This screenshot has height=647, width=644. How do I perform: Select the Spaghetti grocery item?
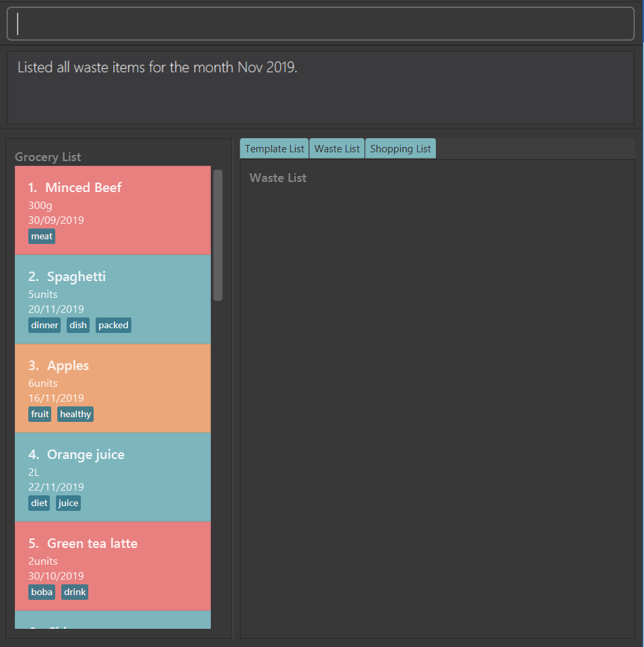click(x=112, y=299)
